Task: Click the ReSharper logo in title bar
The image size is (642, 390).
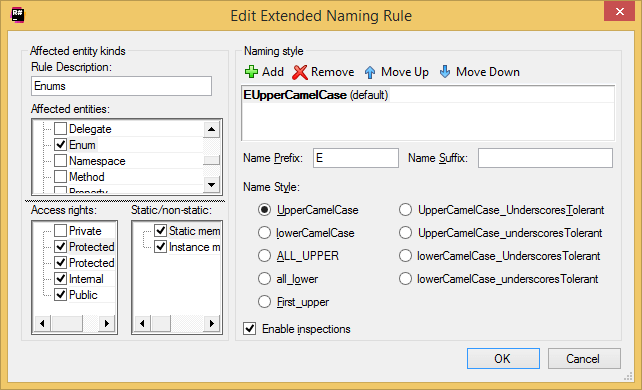Action: 18,15
